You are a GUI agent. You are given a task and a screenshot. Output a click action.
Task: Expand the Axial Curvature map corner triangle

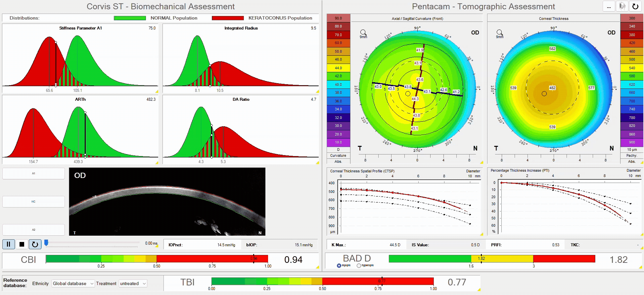[x=482, y=162]
